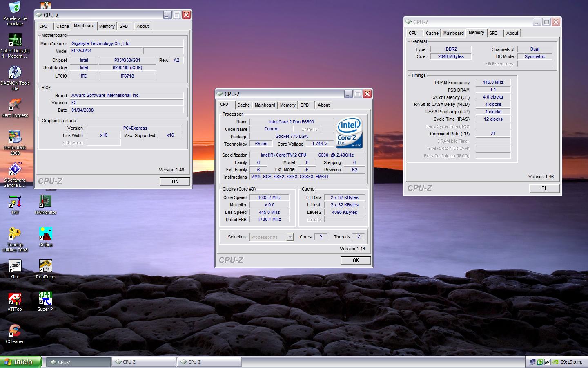Open Memory tab in center CPU-Z window
Image resolution: width=588 pixels, height=368 pixels.
[x=287, y=105]
